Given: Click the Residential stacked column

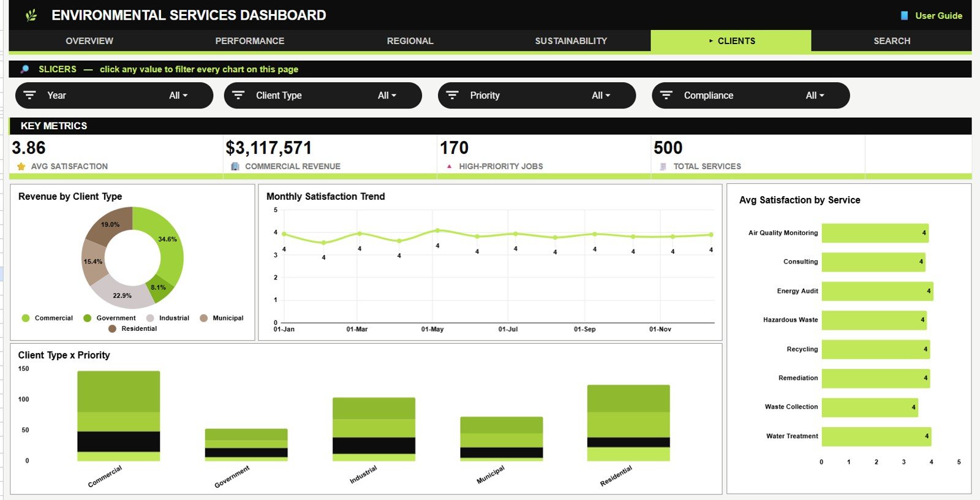Looking at the screenshot, I should coord(628,423).
